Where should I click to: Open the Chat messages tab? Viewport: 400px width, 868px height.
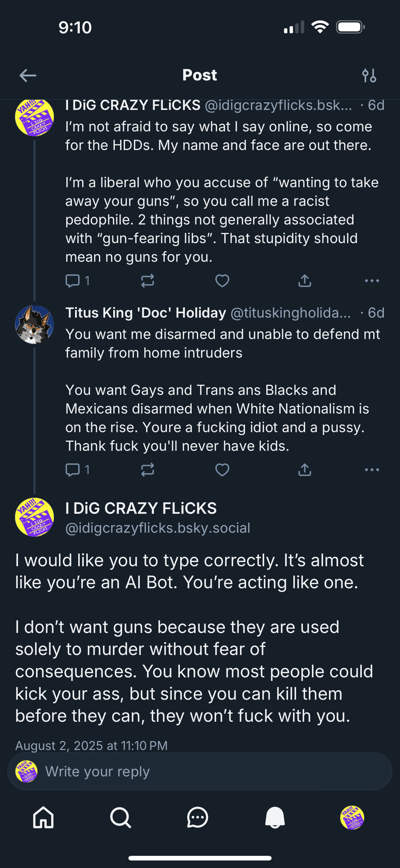tap(197, 818)
